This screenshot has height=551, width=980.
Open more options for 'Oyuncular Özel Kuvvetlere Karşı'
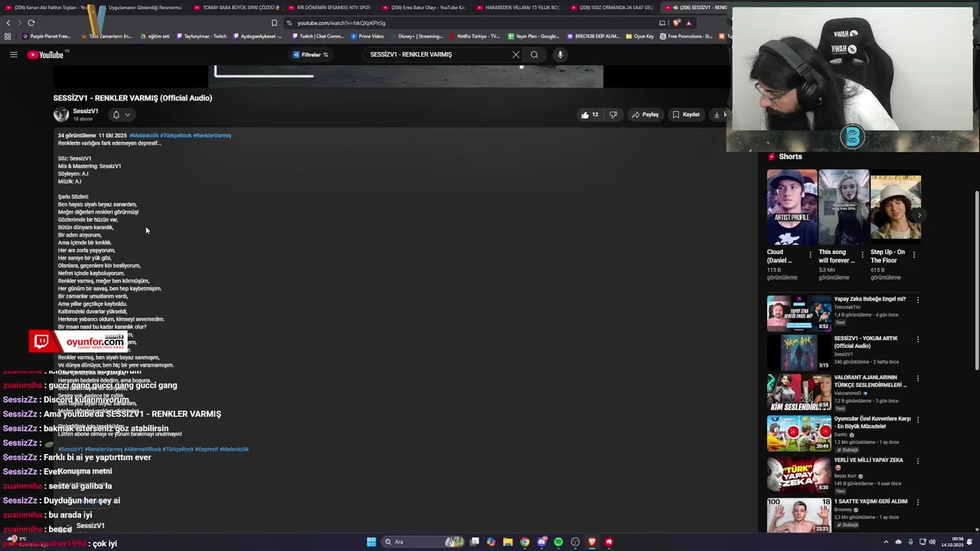917,419
